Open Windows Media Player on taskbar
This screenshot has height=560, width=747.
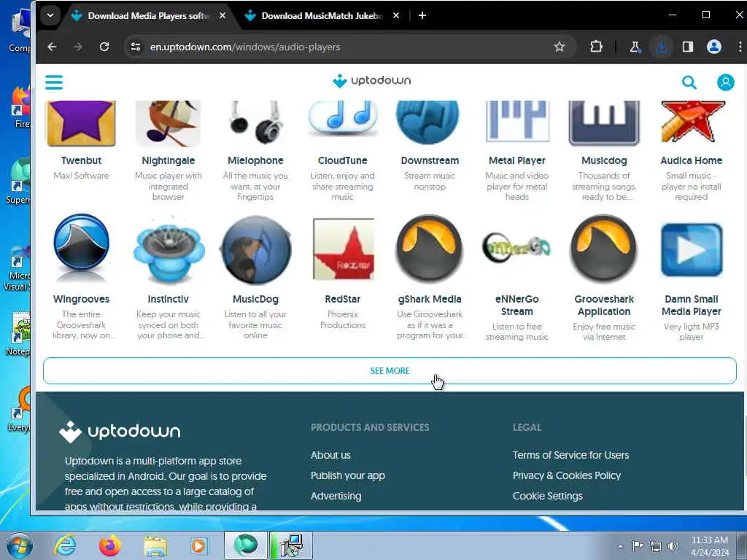pyautogui.click(x=198, y=545)
